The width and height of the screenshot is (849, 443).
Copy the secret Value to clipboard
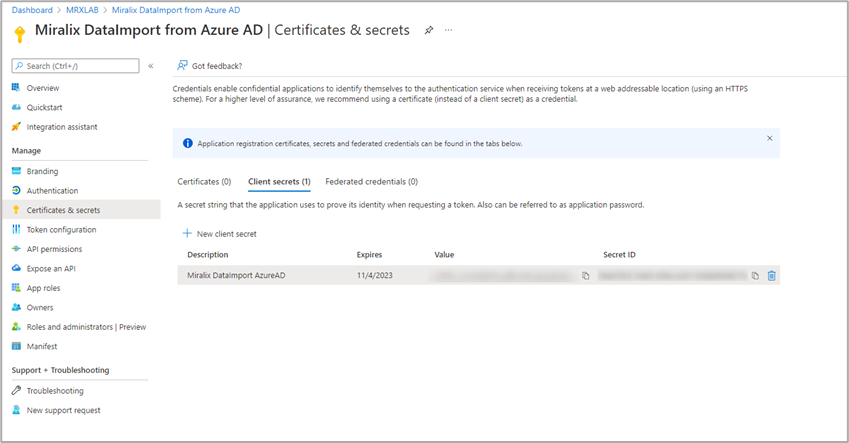point(585,276)
